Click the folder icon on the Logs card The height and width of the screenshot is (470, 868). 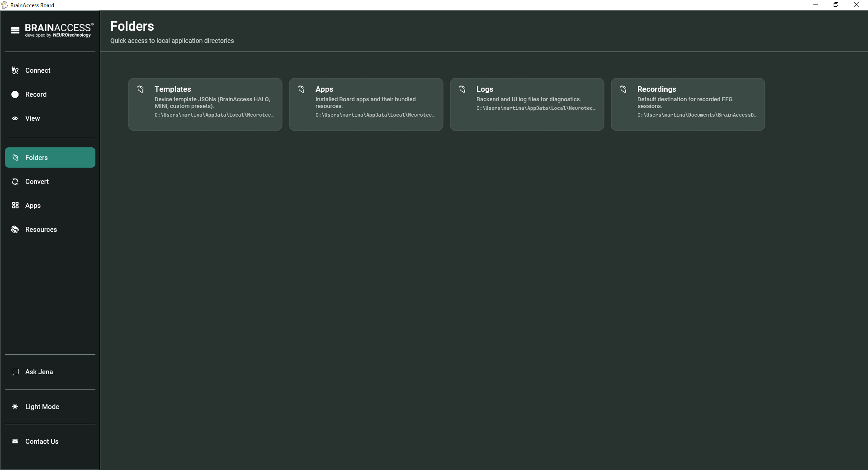pyautogui.click(x=462, y=89)
